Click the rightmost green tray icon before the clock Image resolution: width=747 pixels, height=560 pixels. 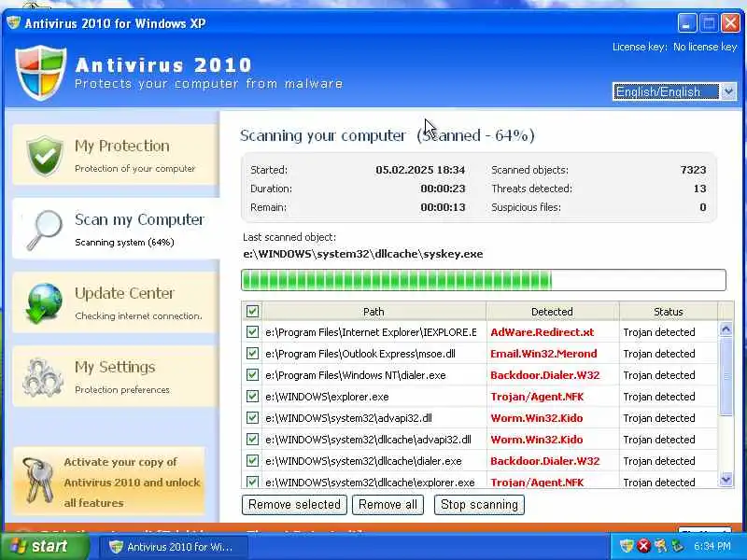coord(677,546)
